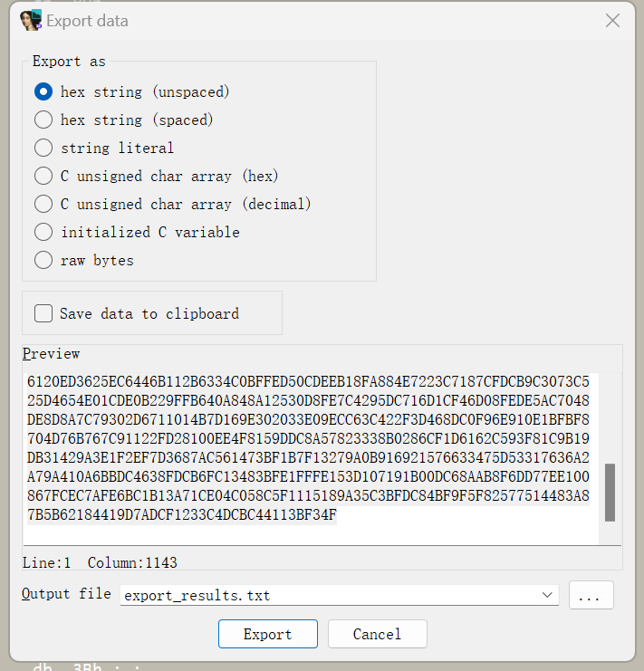Click the last hex line ending in 3BF34F
The height and width of the screenshot is (671, 644).
(x=182, y=515)
